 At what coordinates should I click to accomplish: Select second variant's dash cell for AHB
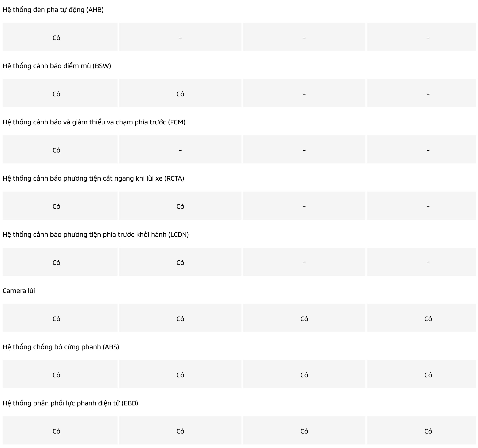point(180,38)
